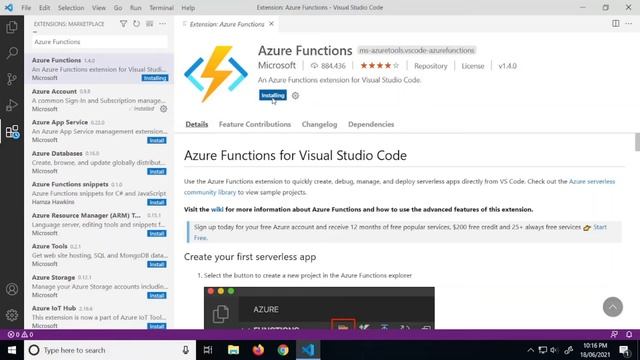Open the Accounts menu icon
The image size is (640, 360).
[12, 289]
